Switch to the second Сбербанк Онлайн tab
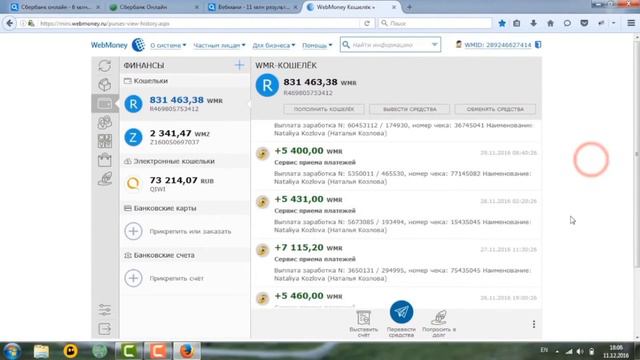This screenshot has width=640, height=360. 154,7
